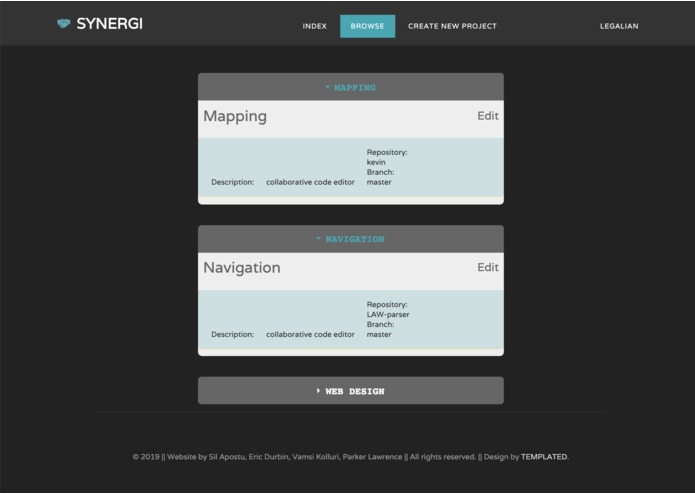Click the Synergi handshake logo icon
Screen dimensions: 695x494
[64, 23]
